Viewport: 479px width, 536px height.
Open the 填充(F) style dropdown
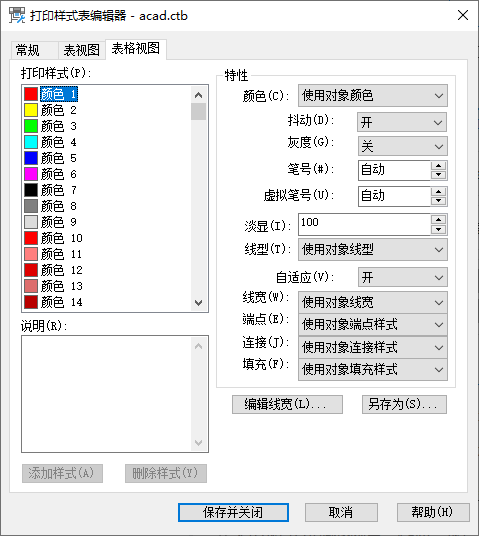[x=373, y=370]
